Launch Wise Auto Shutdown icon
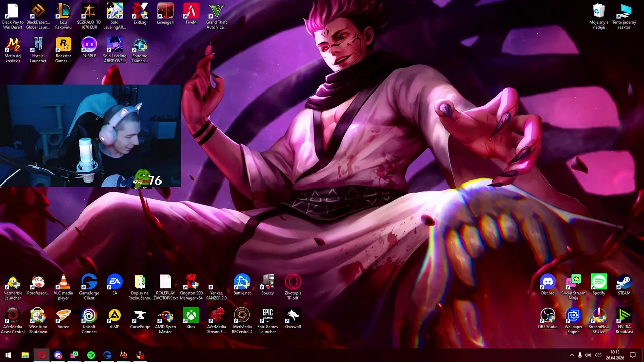 pyautogui.click(x=38, y=321)
